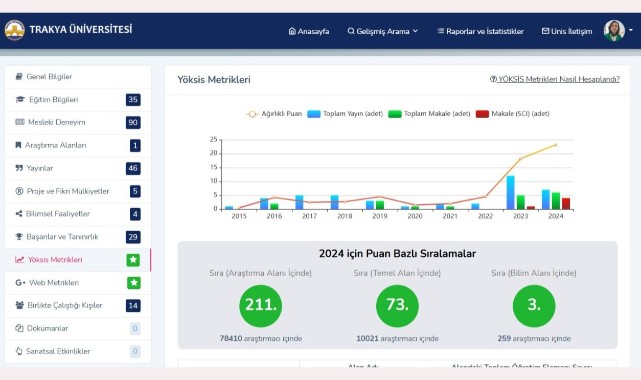The width and height of the screenshot is (641, 380).
Task: Click the Araştırma Alanları bookmark icon
Action: (18, 145)
